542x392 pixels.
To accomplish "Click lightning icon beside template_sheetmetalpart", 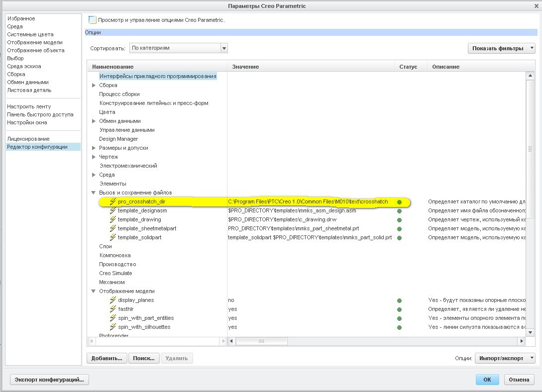I will click(112, 228).
